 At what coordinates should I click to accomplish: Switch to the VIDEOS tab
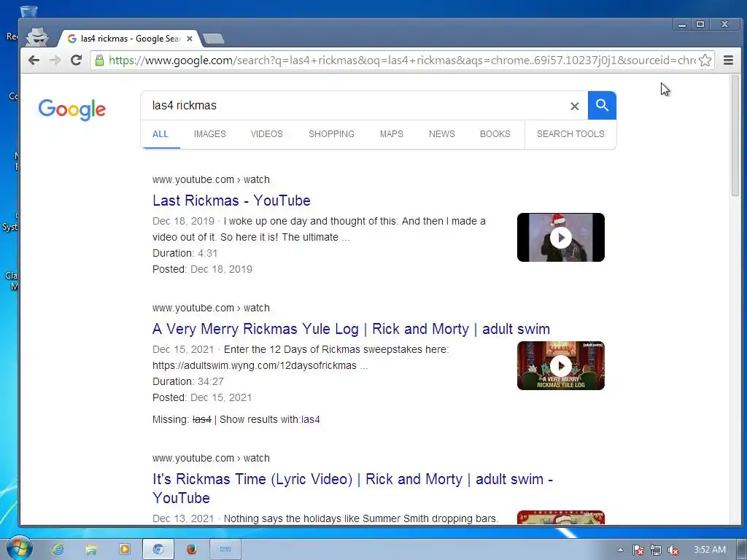[267, 134]
